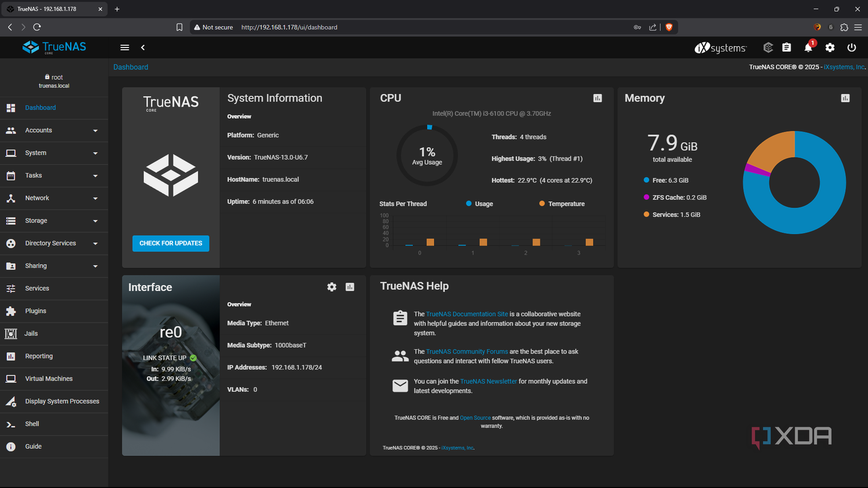Click the browser reload icon
This screenshot has width=868, height=488.
(x=37, y=27)
